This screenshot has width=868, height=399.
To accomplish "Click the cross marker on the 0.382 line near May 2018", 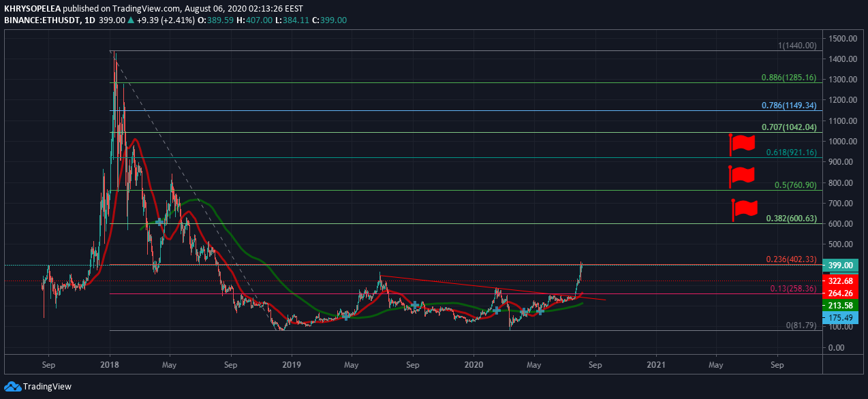I will click(x=159, y=222).
